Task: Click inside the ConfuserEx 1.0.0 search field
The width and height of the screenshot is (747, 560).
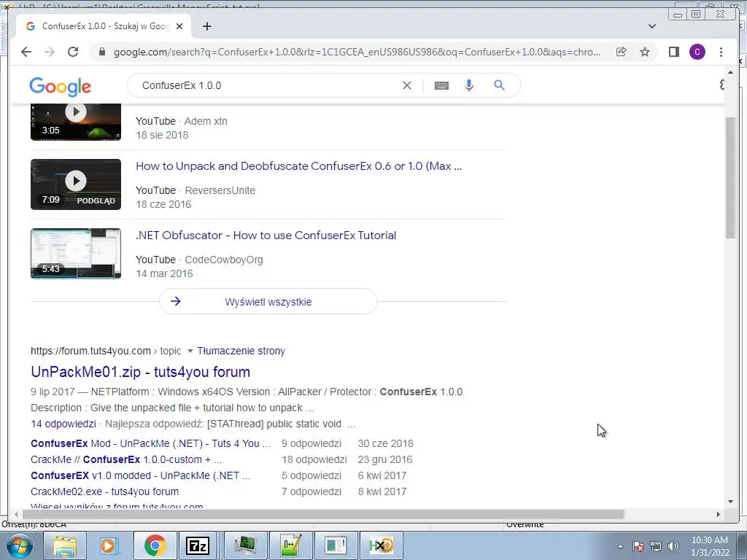Action: pyautogui.click(x=267, y=85)
